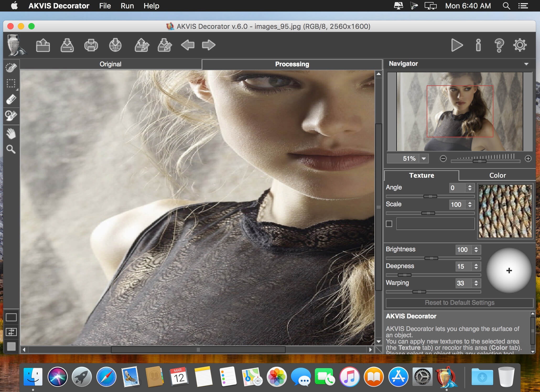Zoom out with the minus button

click(x=443, y=159)
